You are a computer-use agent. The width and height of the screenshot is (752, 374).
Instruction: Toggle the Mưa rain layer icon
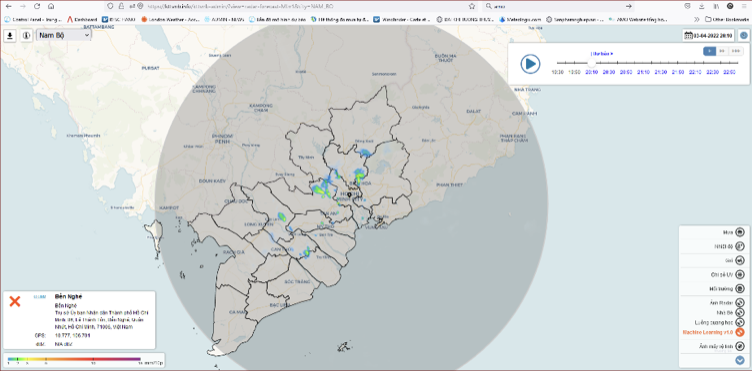[x=740, y=233]
